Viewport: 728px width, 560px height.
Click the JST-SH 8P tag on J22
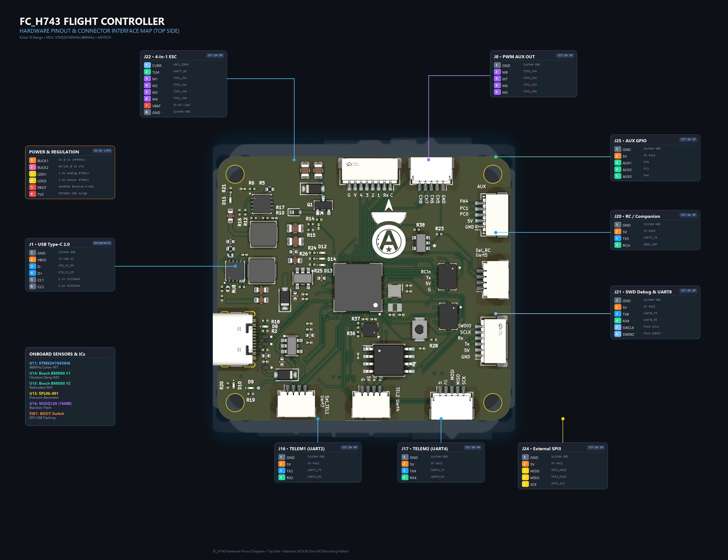click(x=215, y=55)
